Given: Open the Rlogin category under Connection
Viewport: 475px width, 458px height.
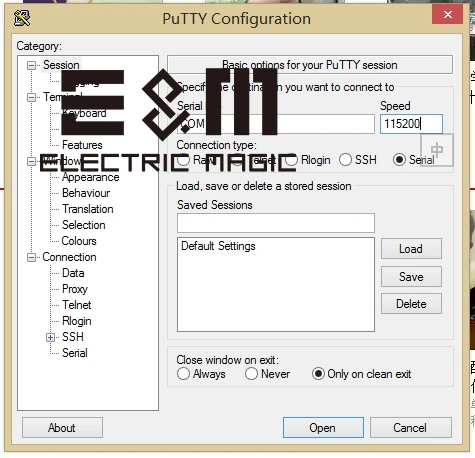Looking at the screenshot, I should pos(77,321).
